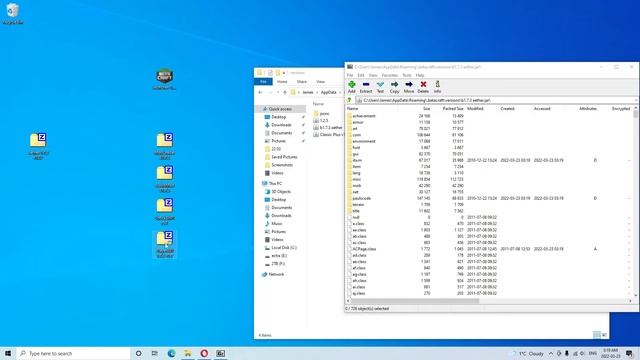The height and width of the screenshot is (360, 640).
Task: Open Explorer recent locations dropdown arrow
Action: click(278, 93)
